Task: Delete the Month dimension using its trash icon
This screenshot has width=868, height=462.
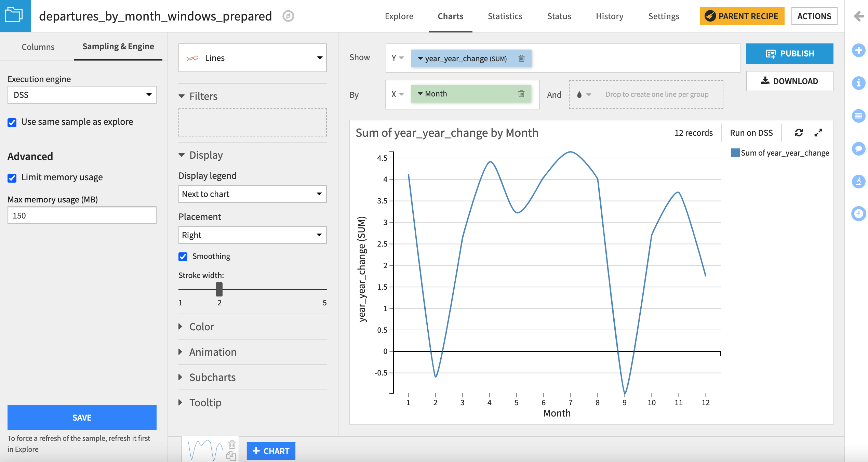Action: [521, 93]
